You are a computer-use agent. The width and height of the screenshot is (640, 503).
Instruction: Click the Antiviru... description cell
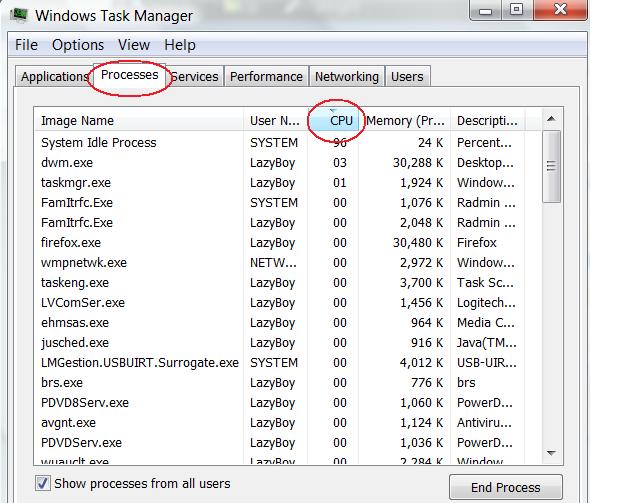click(x=484, y=423)
